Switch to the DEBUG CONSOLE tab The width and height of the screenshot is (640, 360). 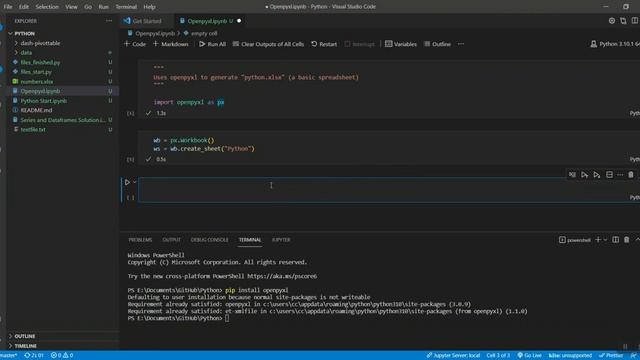(x=209, y=240)
